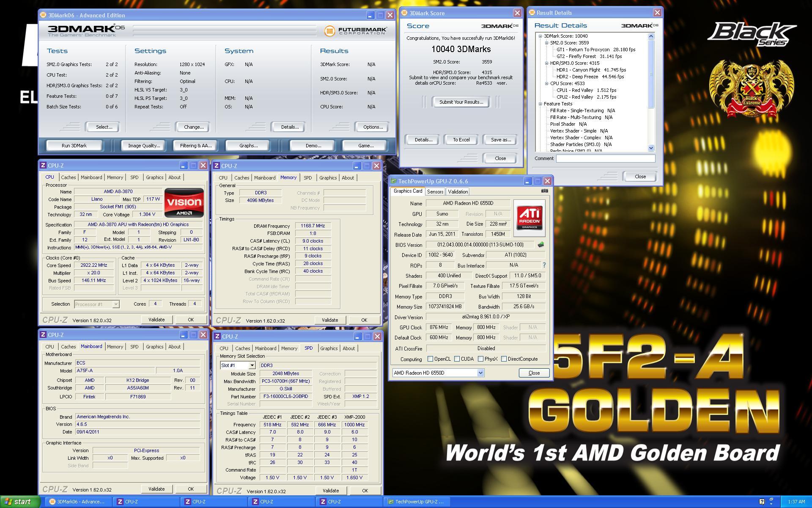Select the CPU1 - Red Valley row
This screenshot has height=508, width=812.
point(586,90)
